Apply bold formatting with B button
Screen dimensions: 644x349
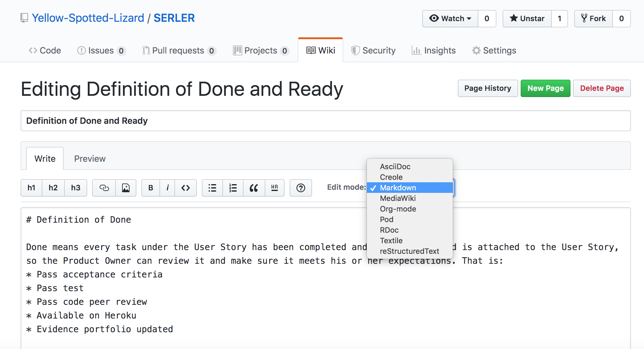pyautogui.click(x=151, y=188)
